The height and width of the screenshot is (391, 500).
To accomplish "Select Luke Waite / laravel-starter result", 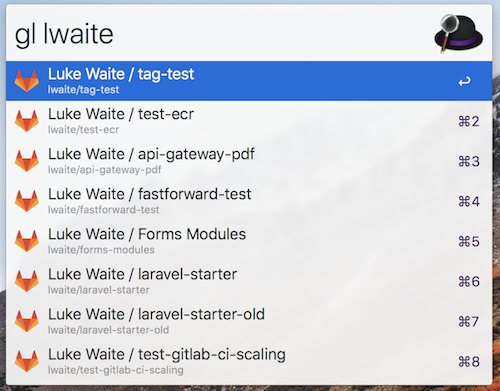I will coord(249,281).
